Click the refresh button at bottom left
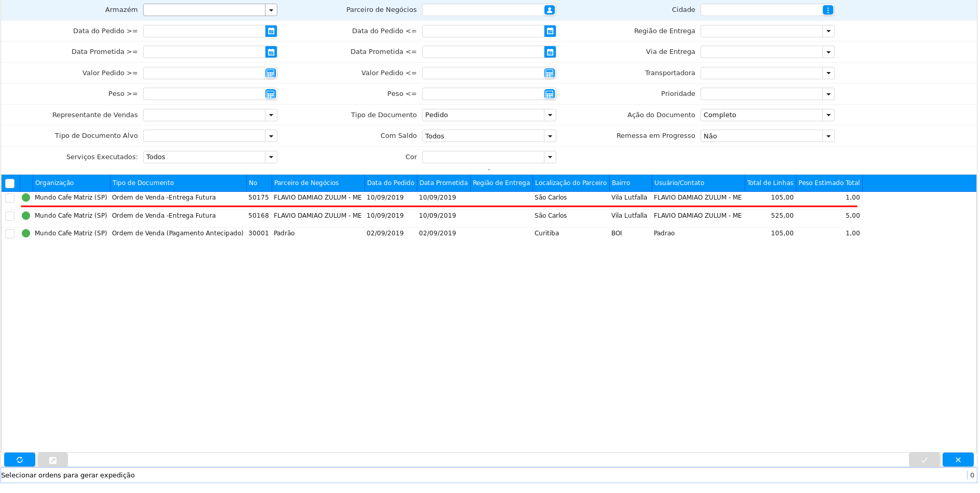Viewport: 980px width, 493px height. [20, 460]
